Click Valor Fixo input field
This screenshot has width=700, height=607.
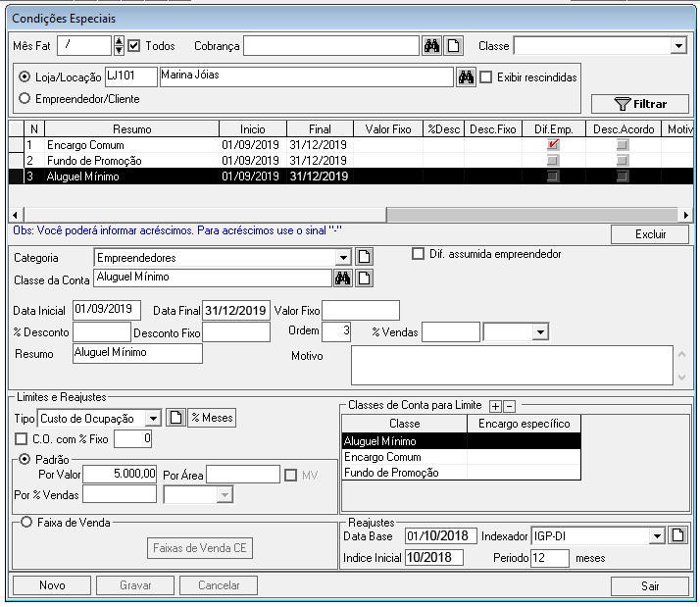(361, 310)
